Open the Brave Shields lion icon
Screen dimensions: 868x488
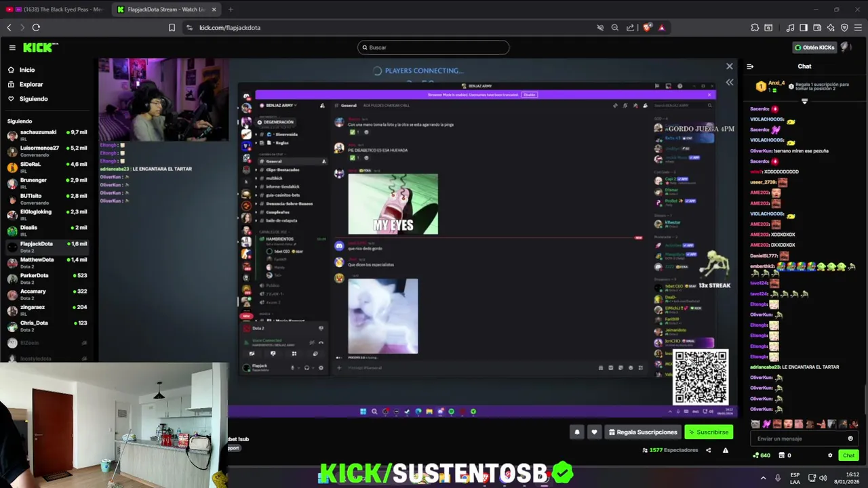(x=647, y=28)
